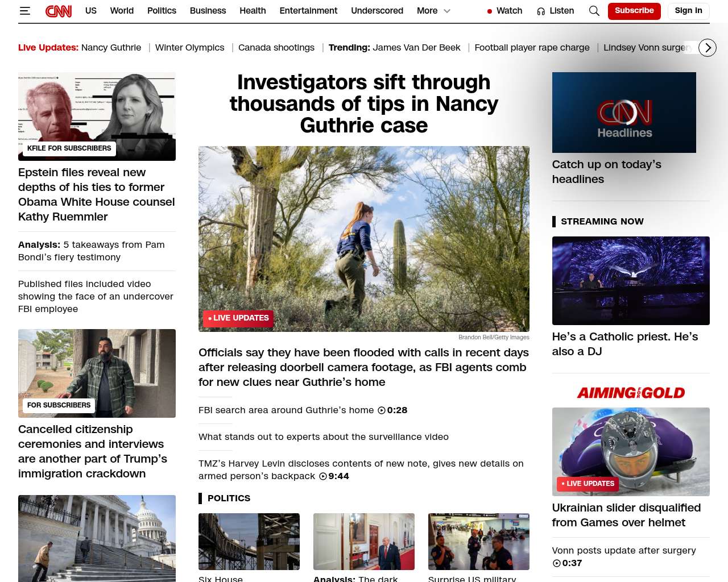Go to the Health section
The image size is (728, 582).
click(x=253, y=11)
